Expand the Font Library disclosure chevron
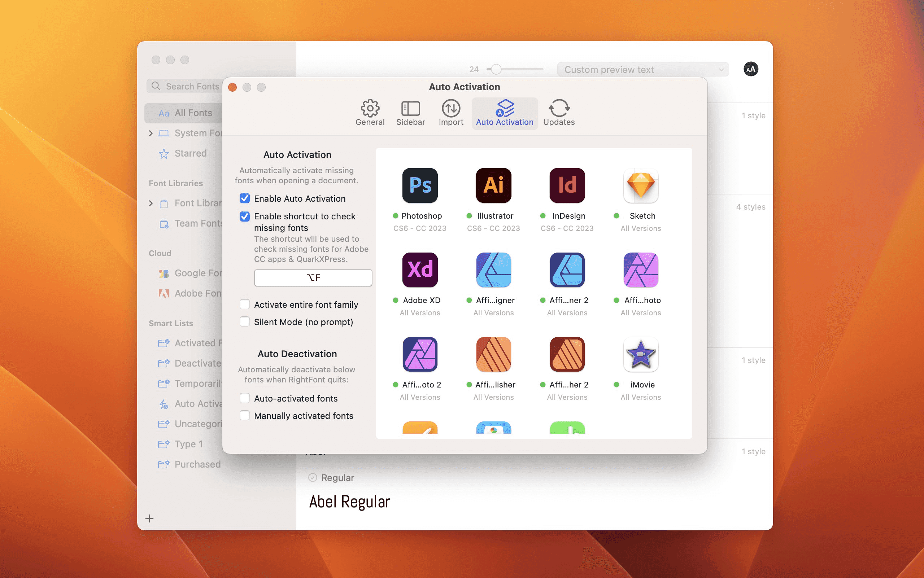The image size is (924, 578). point(151,203)
